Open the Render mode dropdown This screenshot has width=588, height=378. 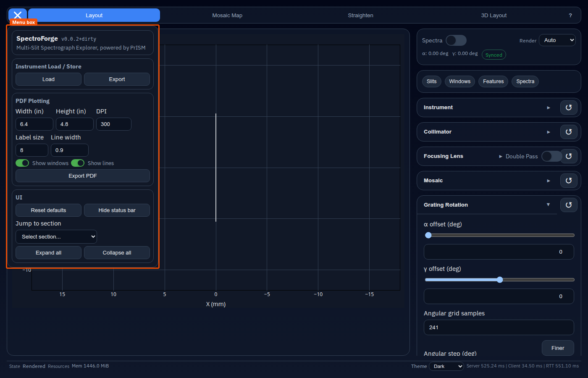[557, 40]
